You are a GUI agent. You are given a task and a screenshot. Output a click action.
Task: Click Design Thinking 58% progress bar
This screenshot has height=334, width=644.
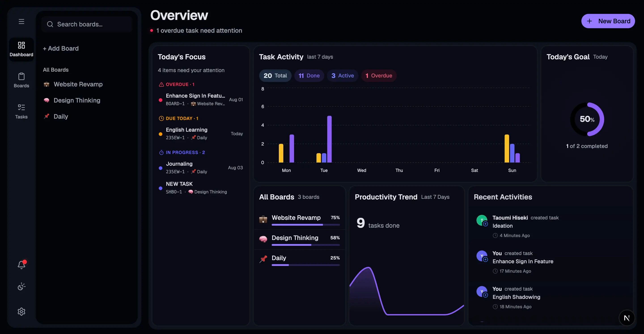pos(305,245)
